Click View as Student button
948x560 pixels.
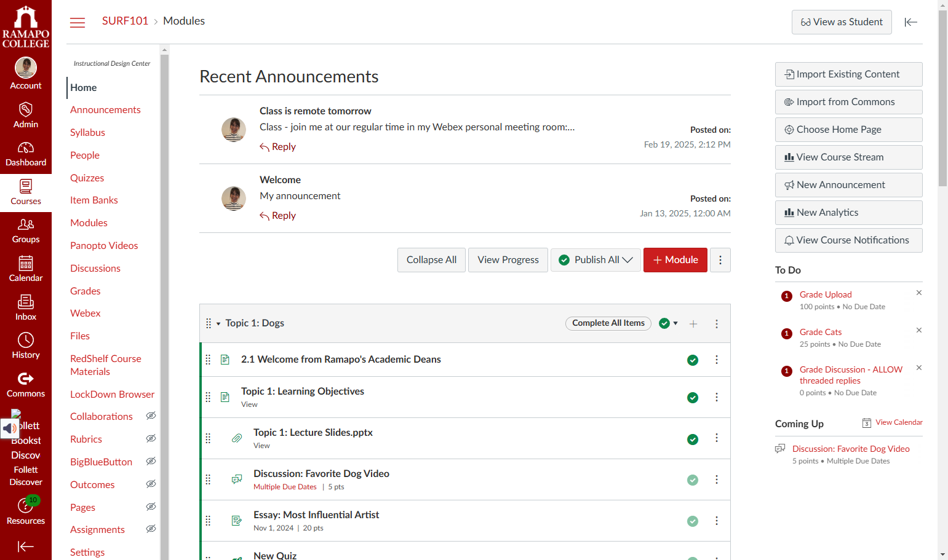point(842,22)
